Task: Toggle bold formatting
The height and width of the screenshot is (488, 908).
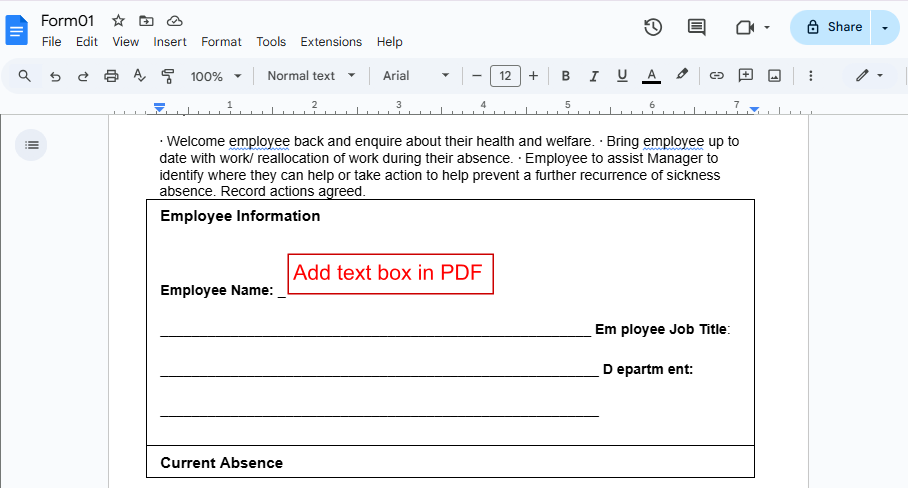Action: pyautogui.click(x=565, y=76)
